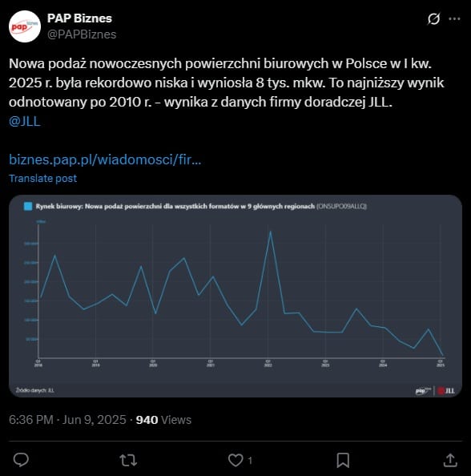This screenshot has width=471, height=476.
Task: Click the PAP Biznes display name
Action: [79, 18]
